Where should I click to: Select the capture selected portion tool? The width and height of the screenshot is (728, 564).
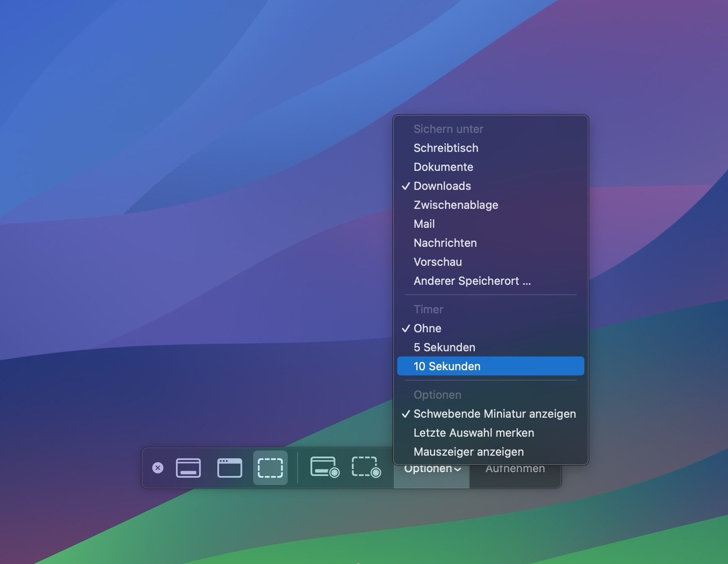tap(270, 468)
